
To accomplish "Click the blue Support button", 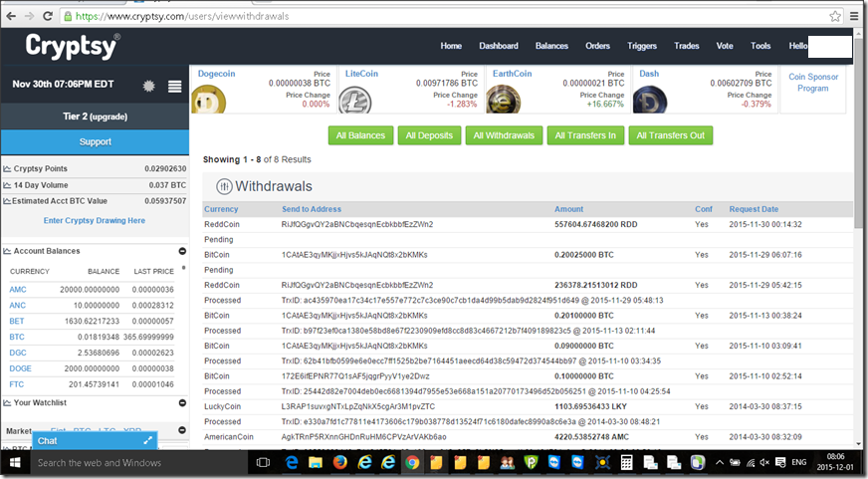I will 95,141.
